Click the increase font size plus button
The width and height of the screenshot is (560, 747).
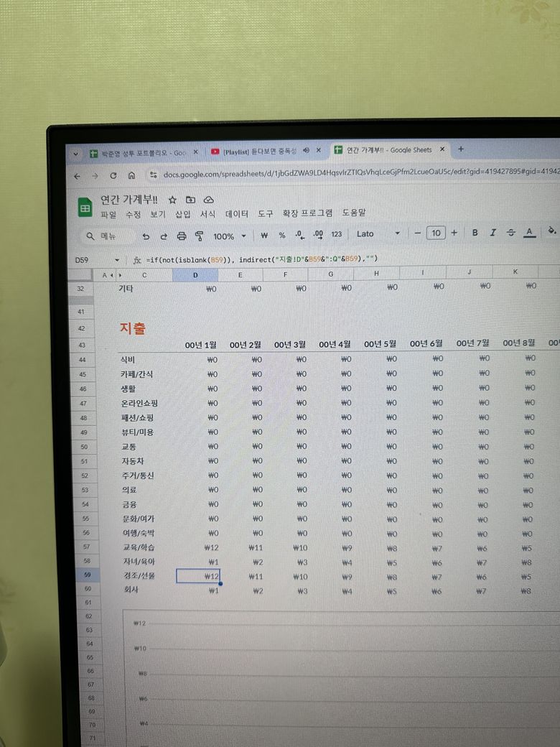(454, 233)
